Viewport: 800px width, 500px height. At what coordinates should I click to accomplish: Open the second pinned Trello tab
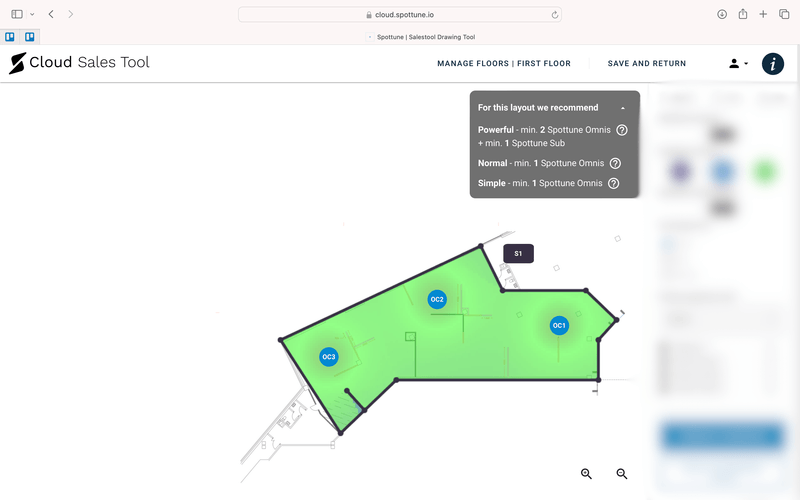click(30, 37)
